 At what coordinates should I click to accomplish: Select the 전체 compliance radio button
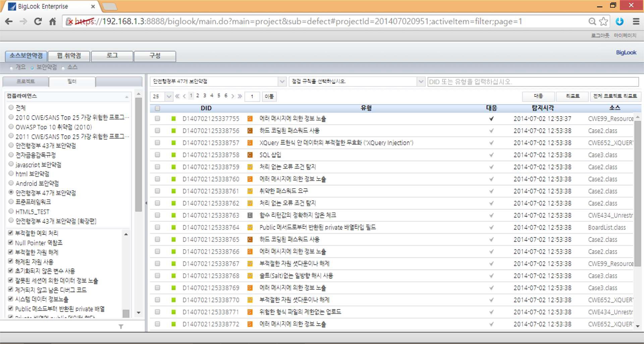(11, 107)
